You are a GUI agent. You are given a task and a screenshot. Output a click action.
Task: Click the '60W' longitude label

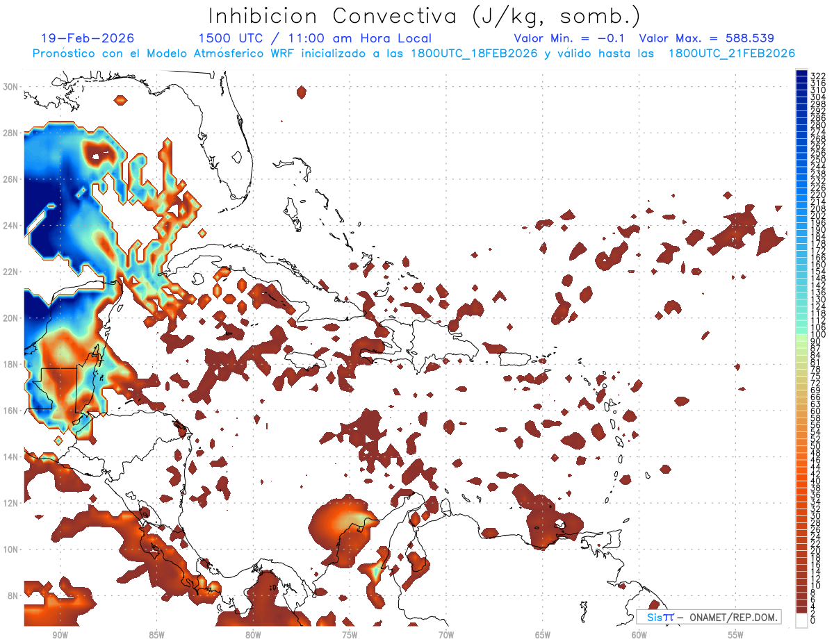639,636
